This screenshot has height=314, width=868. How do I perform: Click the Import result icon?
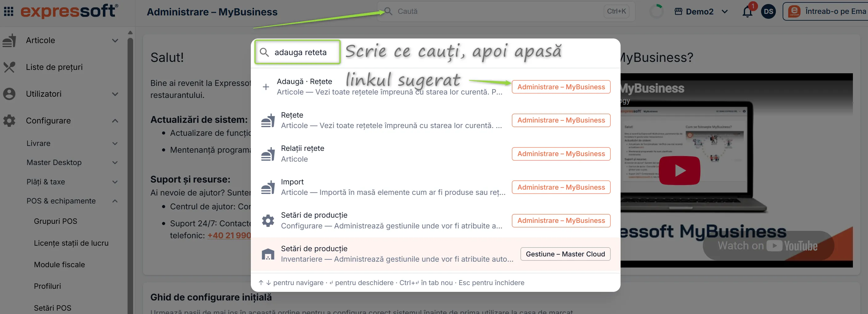[268, 187]
